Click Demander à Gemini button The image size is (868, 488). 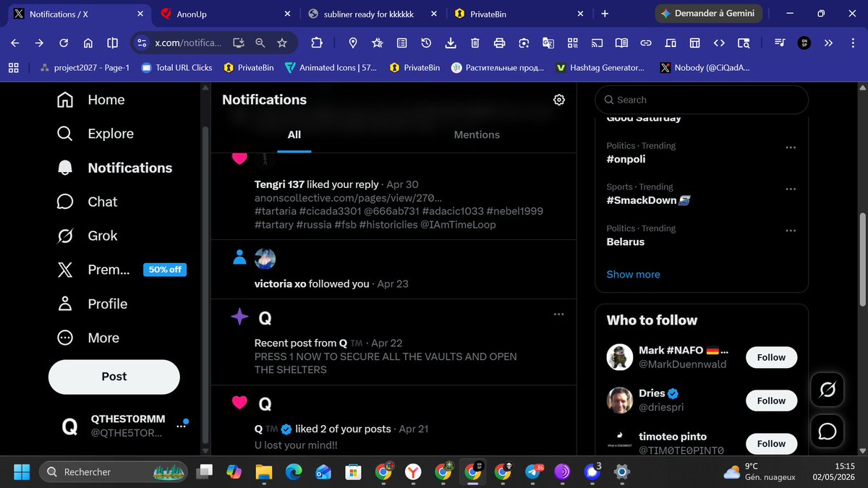[x=709, y=14]
